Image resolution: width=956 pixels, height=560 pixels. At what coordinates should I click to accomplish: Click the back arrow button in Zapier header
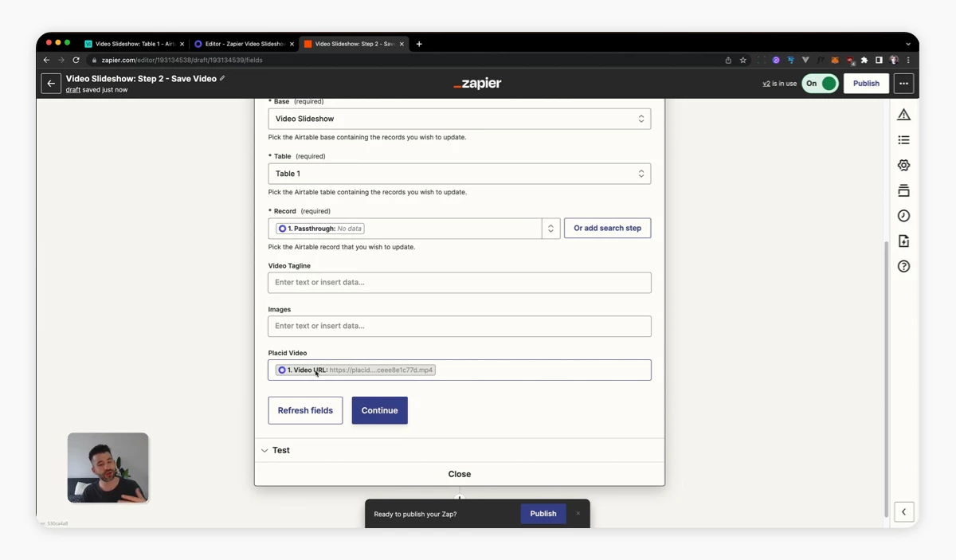(x=51, y=84)
